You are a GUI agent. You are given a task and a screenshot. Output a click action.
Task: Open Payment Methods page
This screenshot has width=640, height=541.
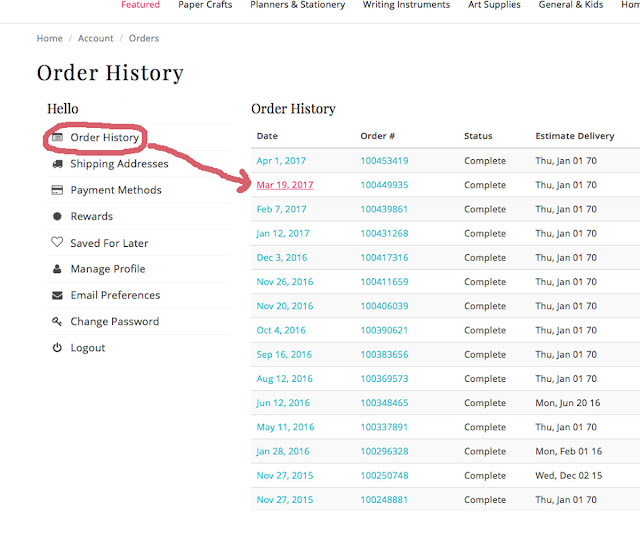[x=116, y=190]
